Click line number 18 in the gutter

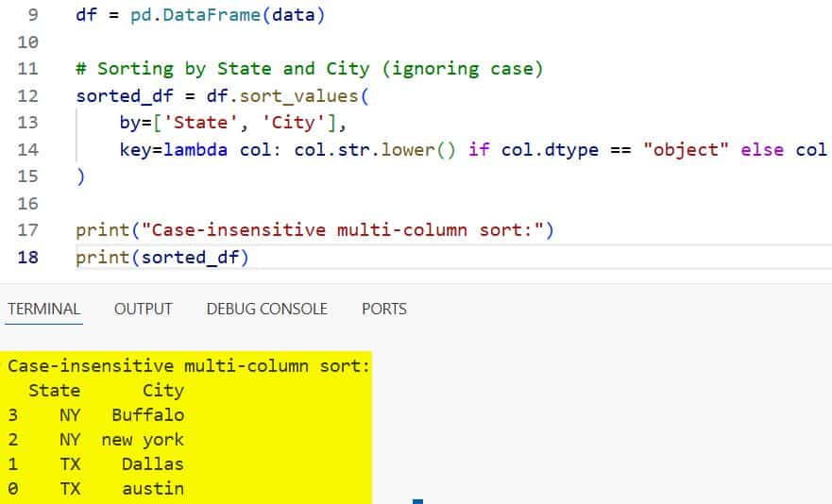coord(27,258)
